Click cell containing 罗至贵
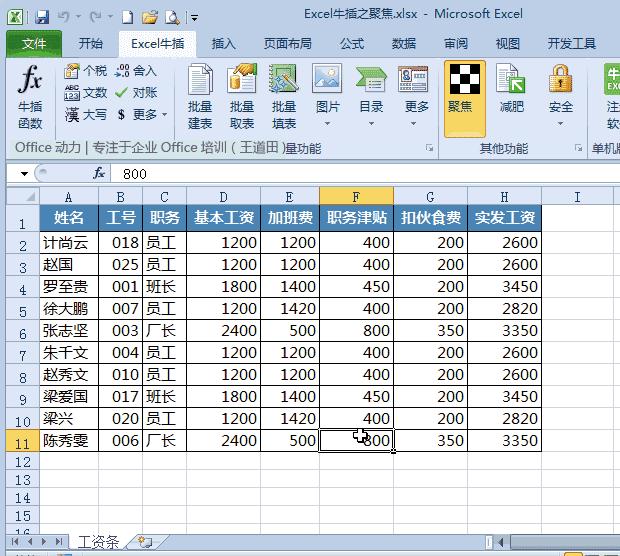Viewport: 620px width, 556px height. [x=69, y=286]
